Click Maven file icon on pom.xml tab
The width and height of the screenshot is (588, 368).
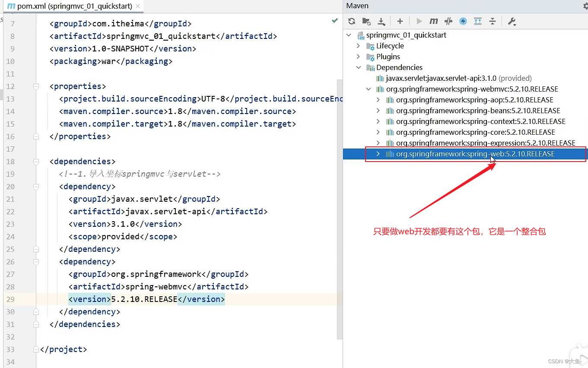(11, 6)
